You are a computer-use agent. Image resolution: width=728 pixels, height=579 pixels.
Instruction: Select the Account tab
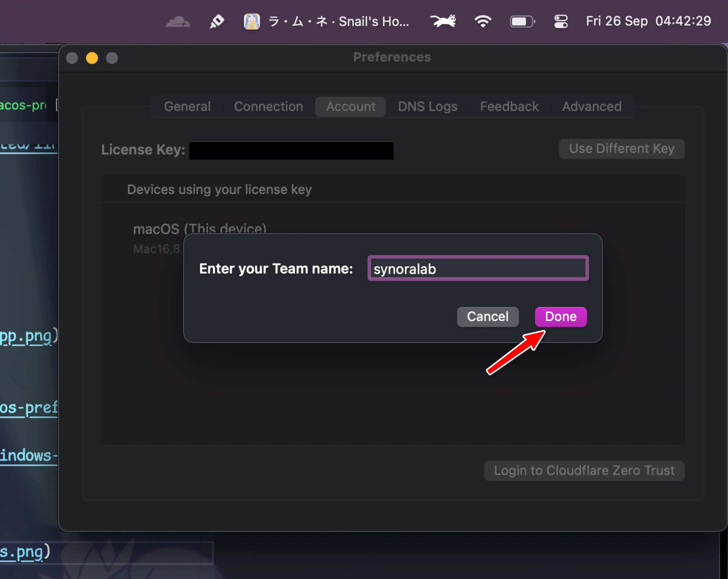(350, 107)
